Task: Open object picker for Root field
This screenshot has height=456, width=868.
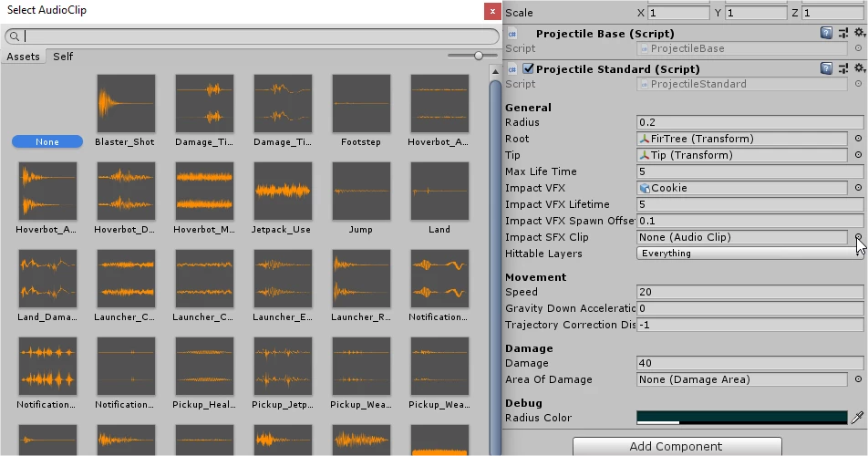Action: (x=858, y=139)
